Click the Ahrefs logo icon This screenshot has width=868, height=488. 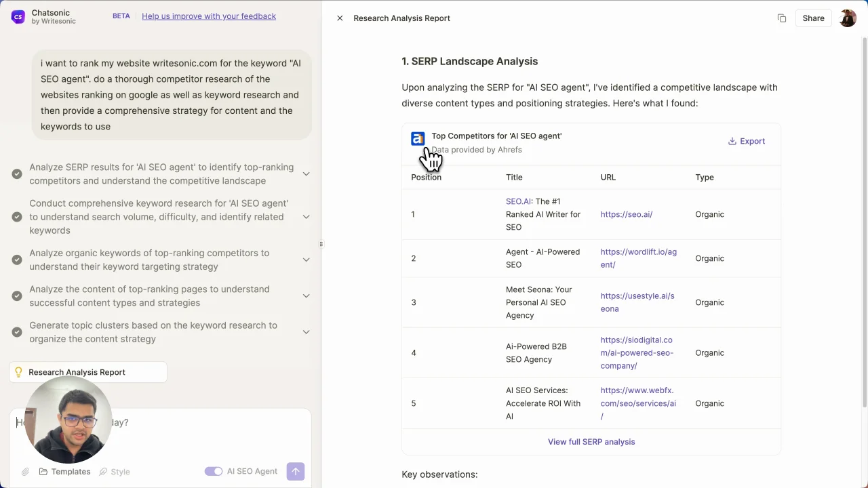418,139
